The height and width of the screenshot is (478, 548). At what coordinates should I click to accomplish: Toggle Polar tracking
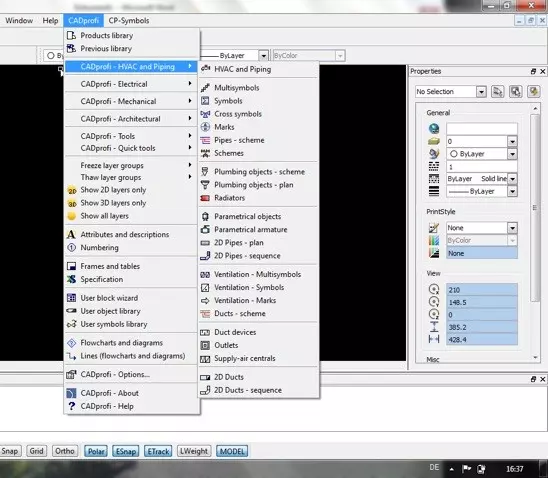[x=96, y=451]
